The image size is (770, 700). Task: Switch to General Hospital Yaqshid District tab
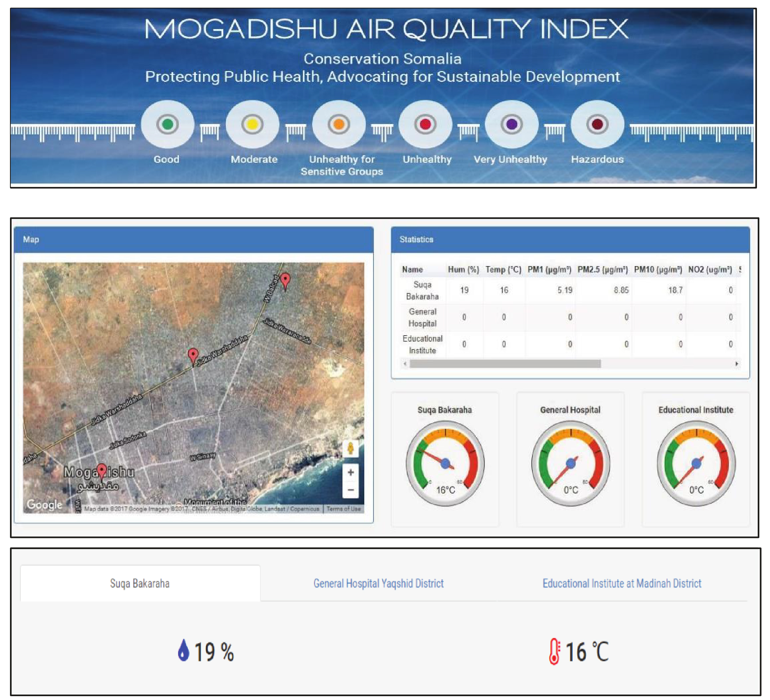pos(378,584)
